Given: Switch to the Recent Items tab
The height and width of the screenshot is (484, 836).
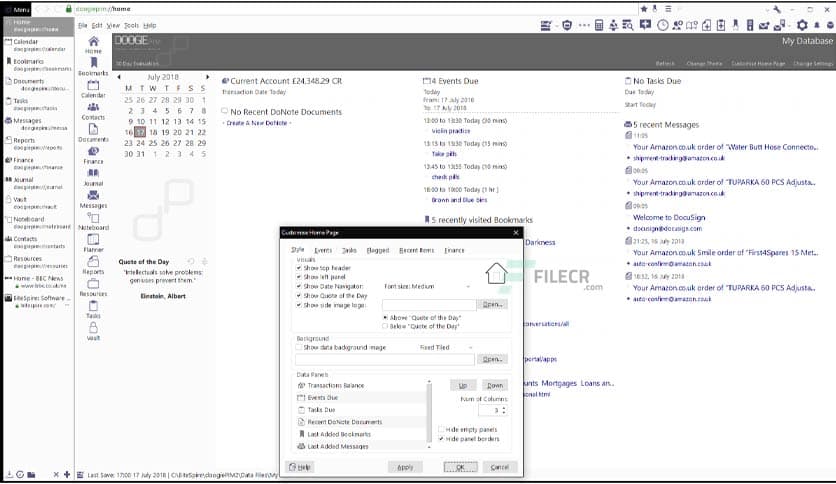Looking at the screenshot, I should pos(416,250).
